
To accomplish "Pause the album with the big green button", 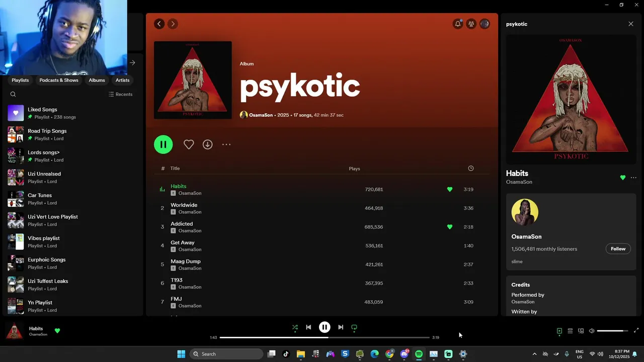I will pos(164,144).
